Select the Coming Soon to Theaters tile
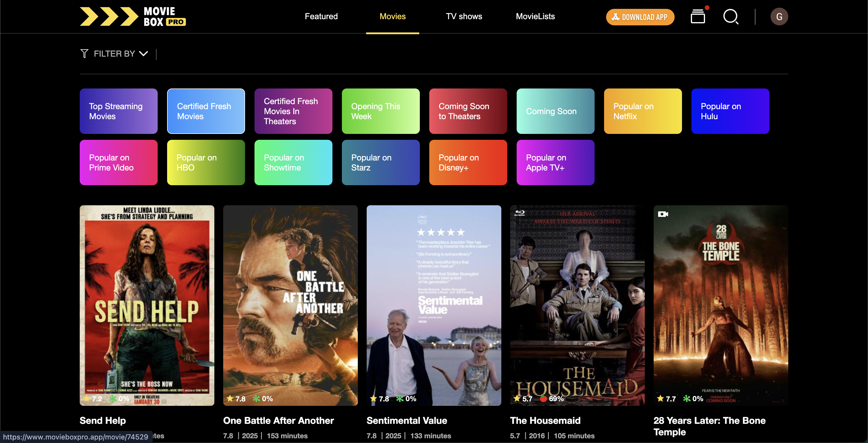Image resolution: width=868 pixels, height=443 pixels. (468, 111)
